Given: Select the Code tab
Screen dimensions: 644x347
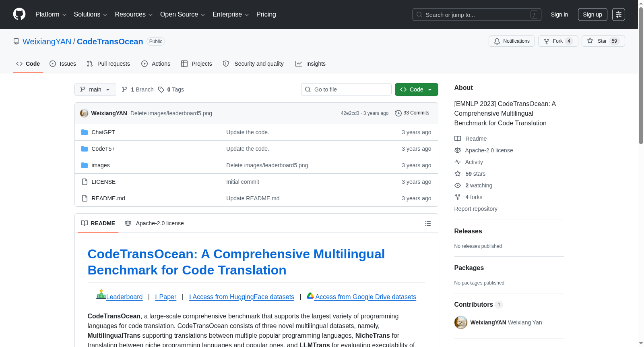Looking at the screenshot, I should point(28,64).
